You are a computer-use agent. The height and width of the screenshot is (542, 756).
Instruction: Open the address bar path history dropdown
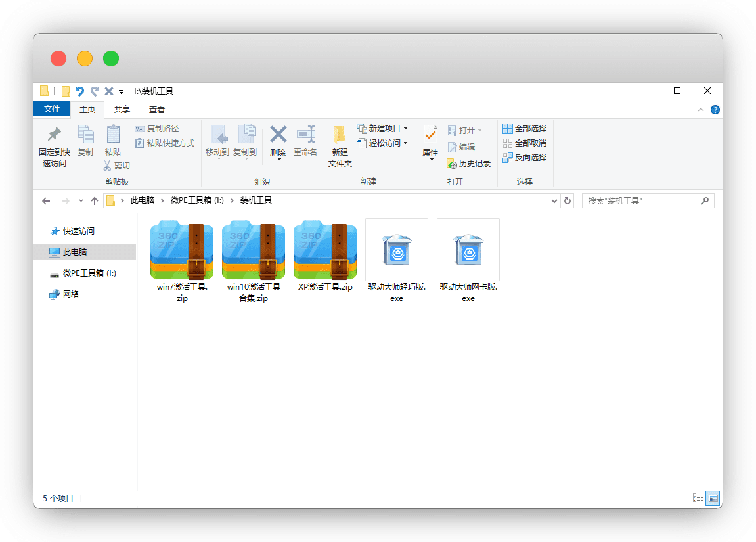(x=554, y=201)
